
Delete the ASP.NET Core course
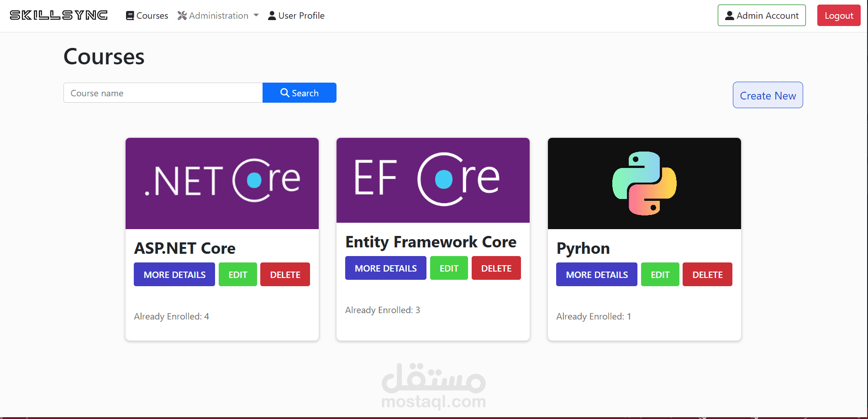pos(285,274)
